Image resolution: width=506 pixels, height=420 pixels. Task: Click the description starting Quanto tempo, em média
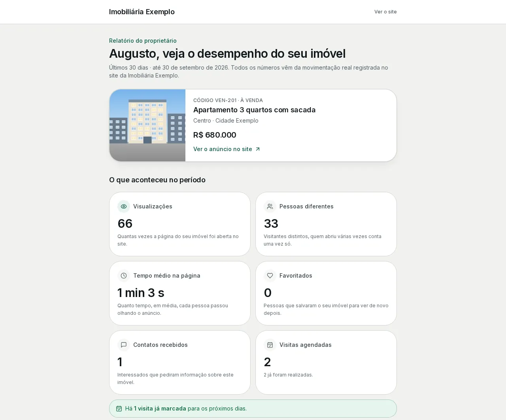[x=173, y=309]
